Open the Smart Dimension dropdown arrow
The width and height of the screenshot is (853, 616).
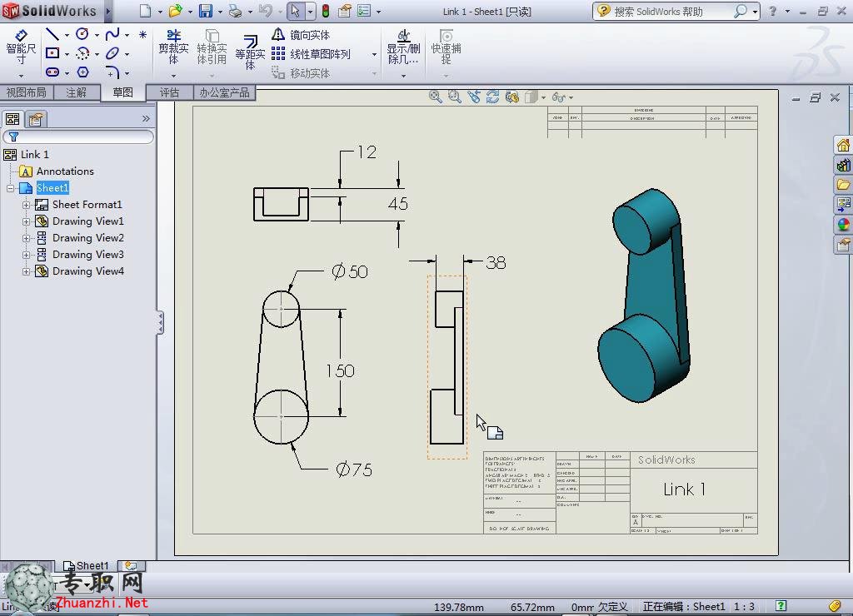pyautogui.click(x=21, y=76)
